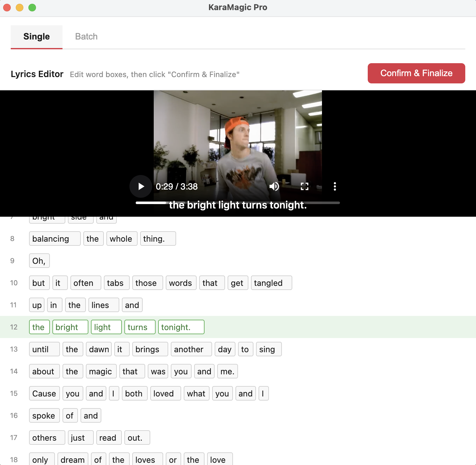476x465 pixels.
Task: Edit the word box 'tangled' in line 10
Action: coord(271,283)
